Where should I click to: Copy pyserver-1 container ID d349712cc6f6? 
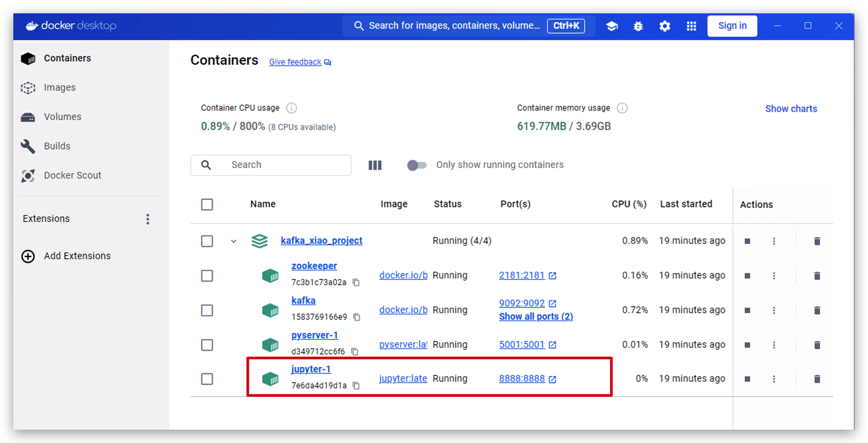(355, 351)
